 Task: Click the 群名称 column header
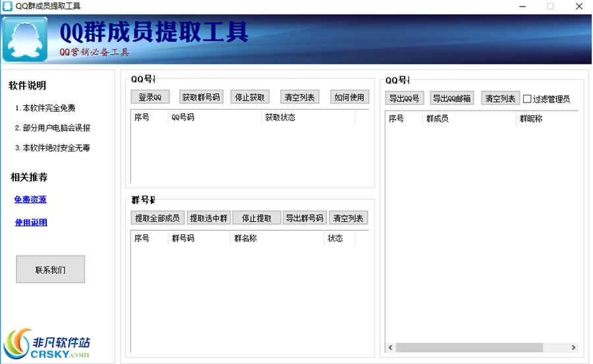277,238
